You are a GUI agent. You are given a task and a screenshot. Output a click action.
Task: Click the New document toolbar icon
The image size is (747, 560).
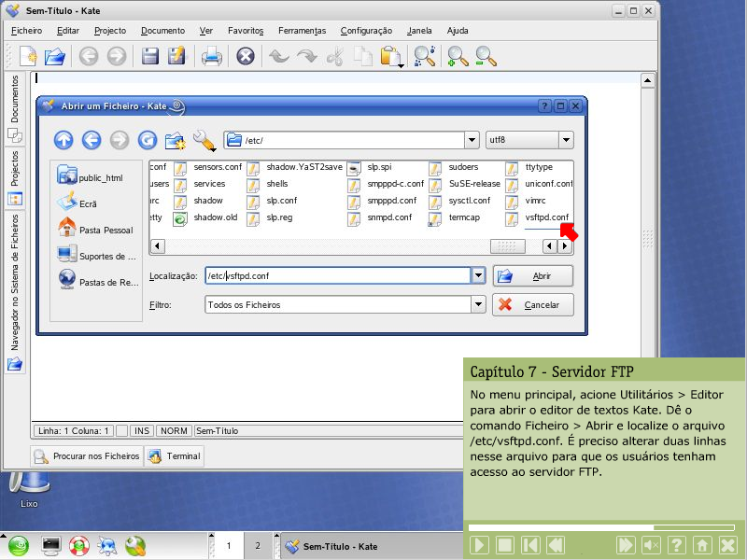27,57
